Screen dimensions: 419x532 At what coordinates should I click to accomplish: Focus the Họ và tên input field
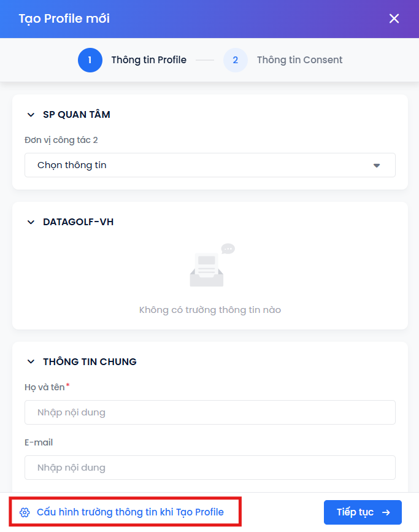(x=210, y=412)
